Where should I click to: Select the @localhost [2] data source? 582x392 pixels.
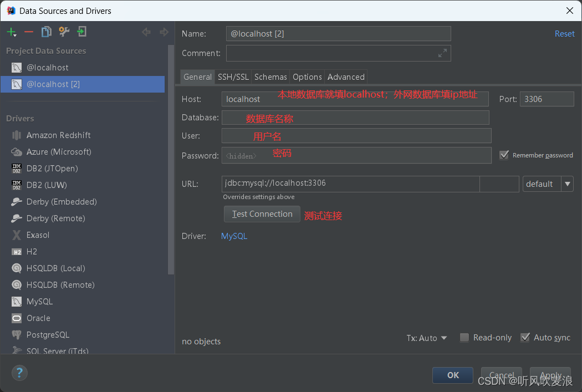click(83, 84)
